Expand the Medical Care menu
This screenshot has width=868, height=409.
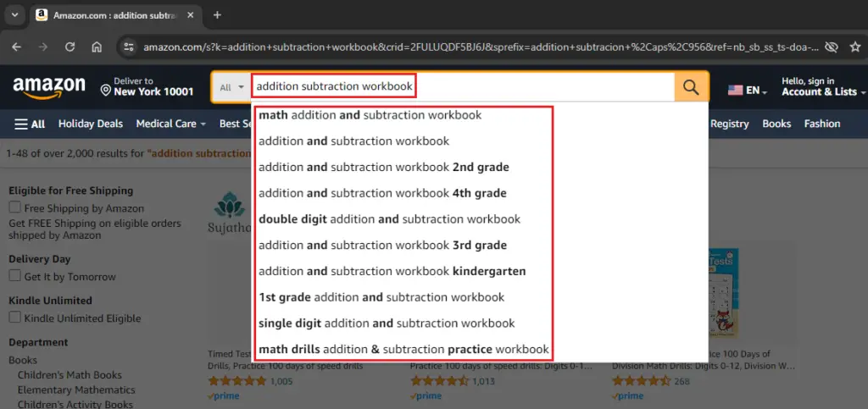pyautogui.click(x=171, y=124)
